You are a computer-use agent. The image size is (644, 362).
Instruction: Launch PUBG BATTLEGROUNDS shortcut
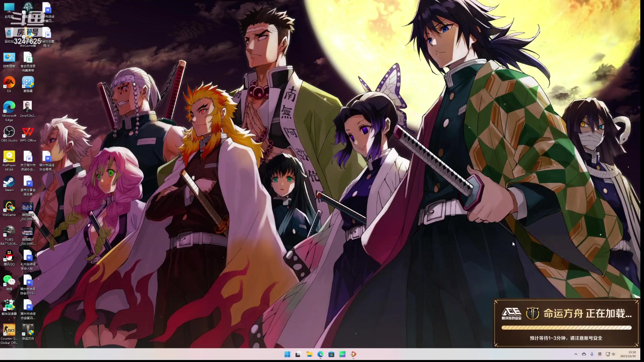point(9,235)
